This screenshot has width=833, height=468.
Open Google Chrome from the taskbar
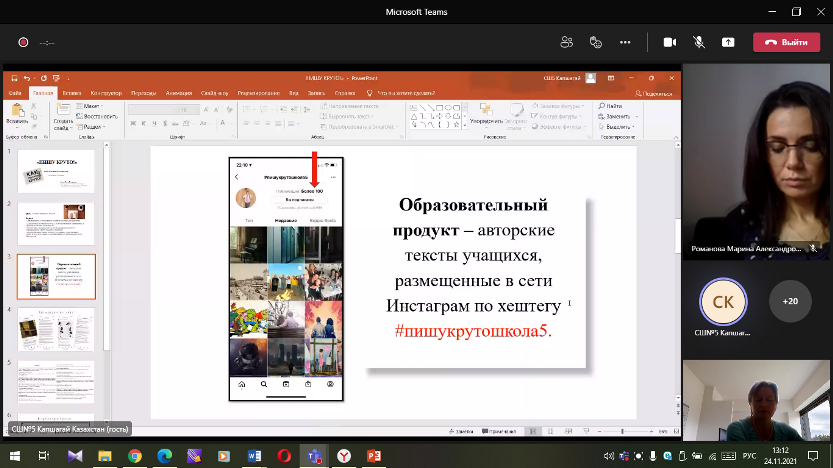tap(135, 455)
